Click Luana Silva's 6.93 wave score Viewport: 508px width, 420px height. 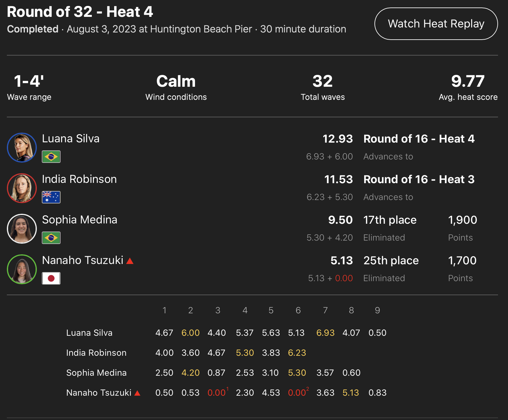[x=325, y=333]
